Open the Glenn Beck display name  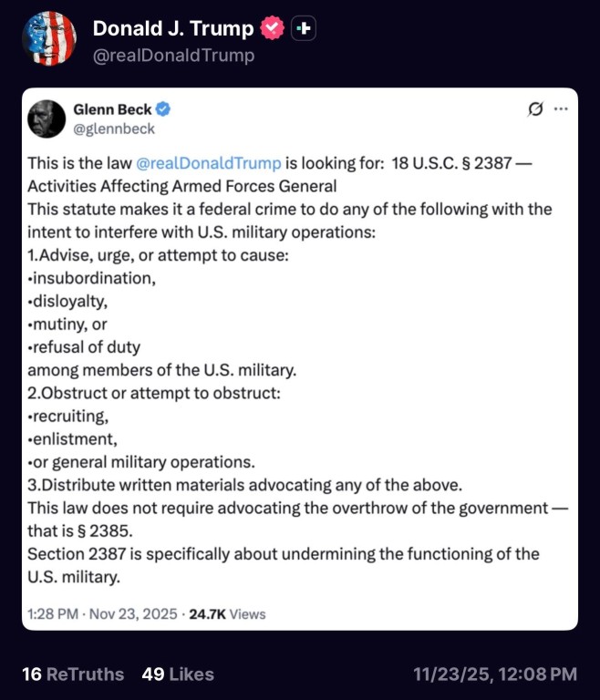coord(113,109)
